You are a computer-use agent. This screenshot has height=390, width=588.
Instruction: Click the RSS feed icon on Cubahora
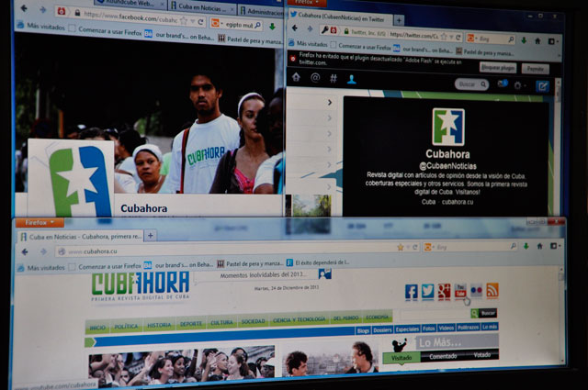(x=492, y=291)
